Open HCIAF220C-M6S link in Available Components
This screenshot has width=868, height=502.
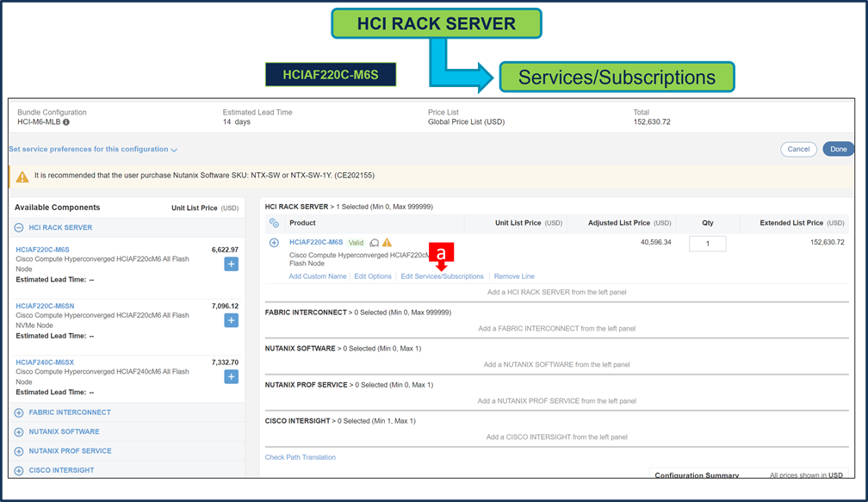click(x=43, y=250)
